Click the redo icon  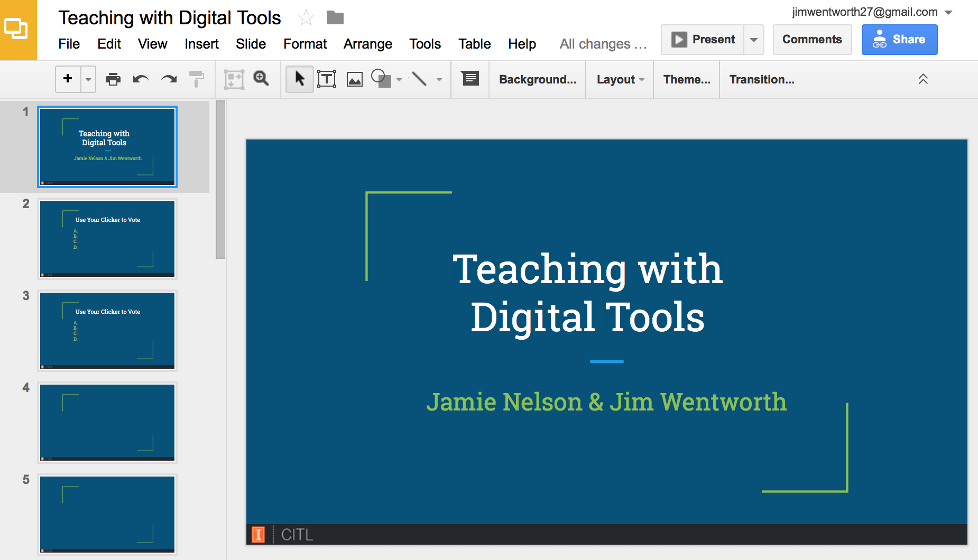(168, 79)
